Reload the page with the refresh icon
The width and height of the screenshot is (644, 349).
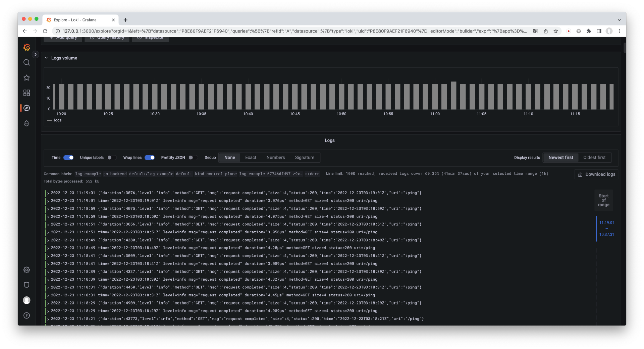(x=45, y=31)
